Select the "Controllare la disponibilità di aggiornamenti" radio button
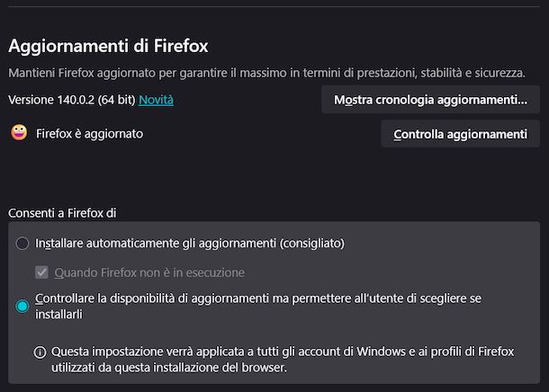Image resolution: width=549 pixels, height=392 pixels. click(x=22, y=307)
